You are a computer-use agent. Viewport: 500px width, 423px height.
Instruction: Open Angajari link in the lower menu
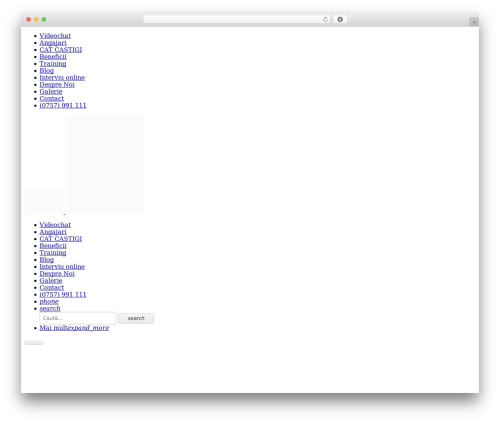tap(53, 232)
